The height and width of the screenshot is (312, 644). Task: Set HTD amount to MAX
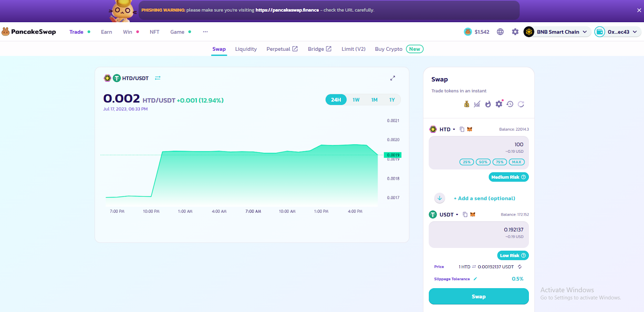517,162
